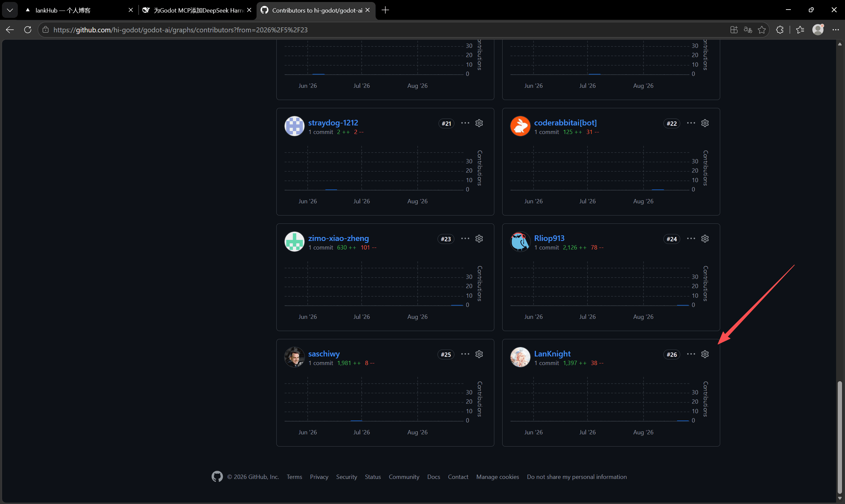Add page to favorites star icon
Viewport: 845px width, 504px height.
click(x=762, y=30)
